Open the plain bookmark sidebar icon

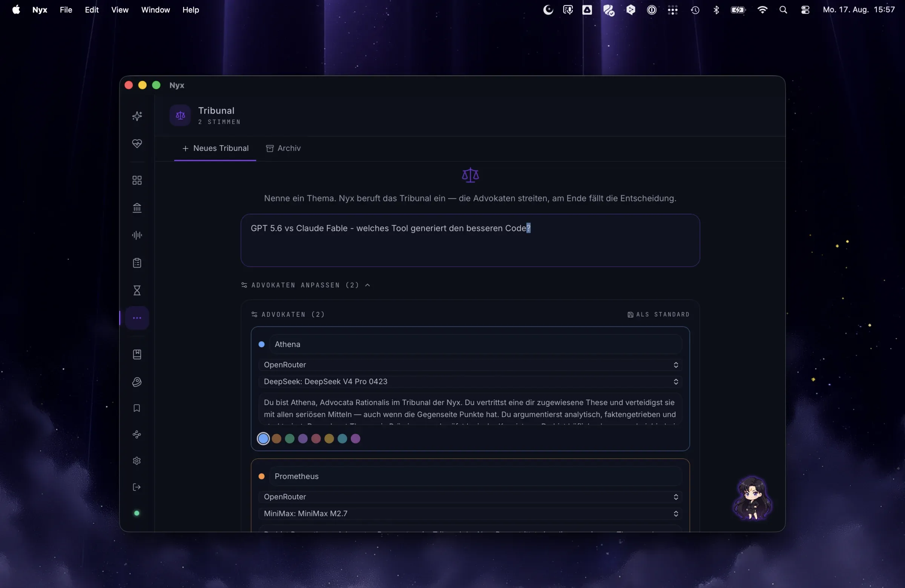(137, 408)
